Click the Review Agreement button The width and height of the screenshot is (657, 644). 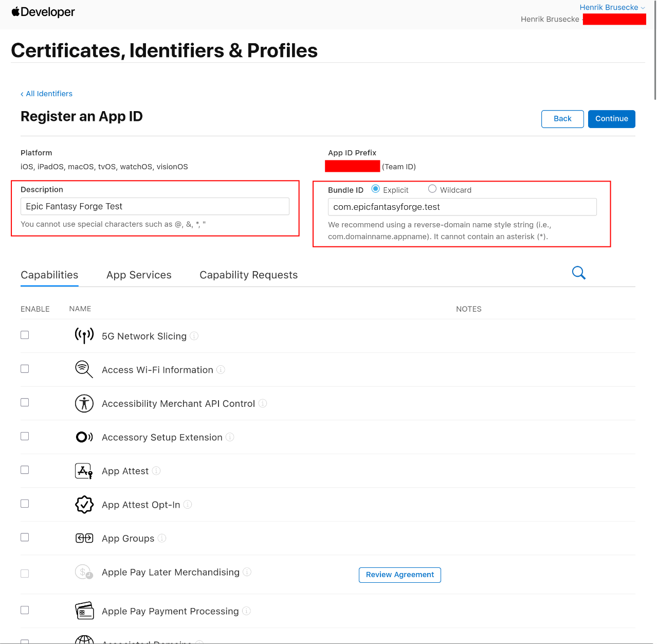click(399, 575)
